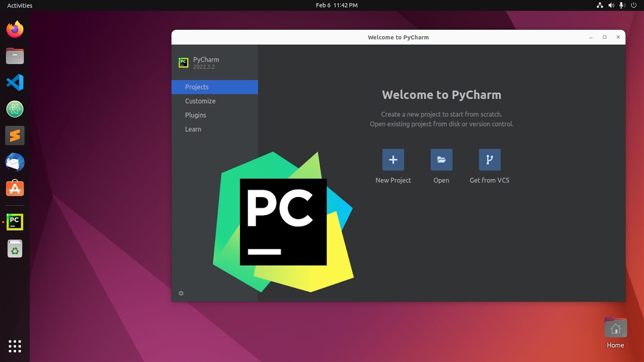Screen dimensions: 644x362
Task: Open Trash from the dock
Action: coord(15,248)
